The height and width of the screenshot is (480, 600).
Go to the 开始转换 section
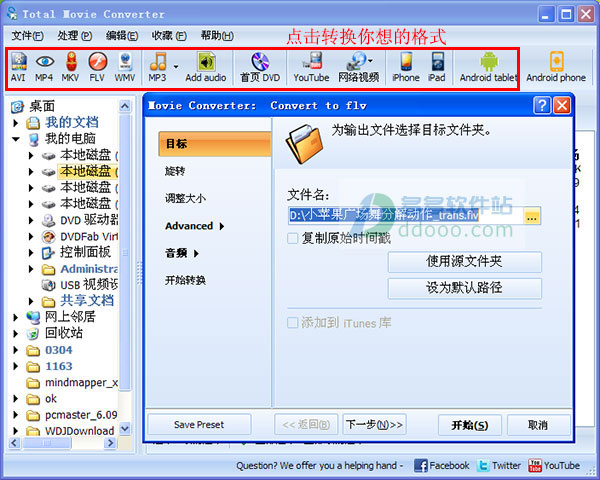pyautogui.click(x=185, y=280)
